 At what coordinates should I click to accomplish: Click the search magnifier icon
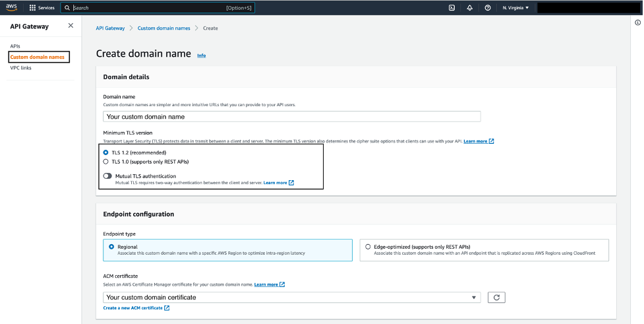pos(67,8)
